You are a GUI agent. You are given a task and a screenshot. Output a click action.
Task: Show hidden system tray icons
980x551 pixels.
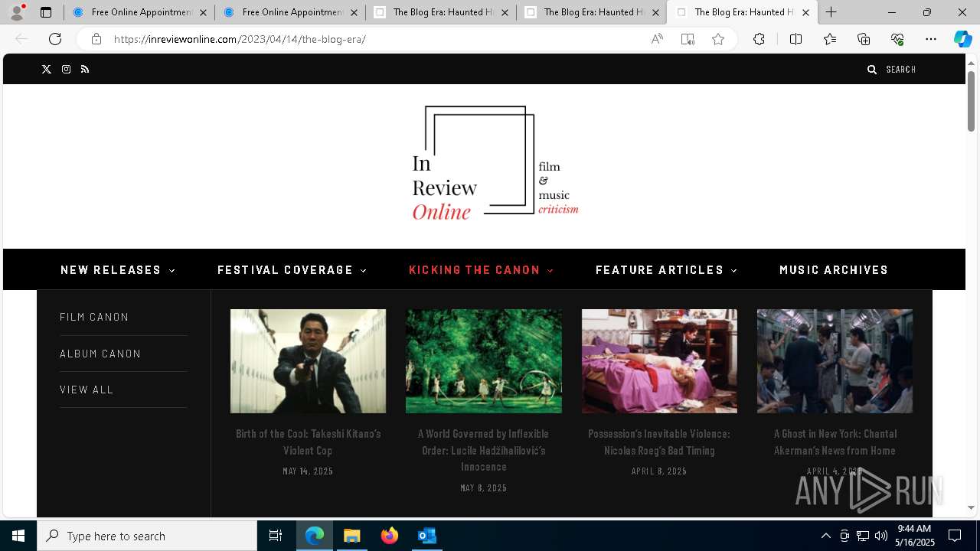coord(825,536)
